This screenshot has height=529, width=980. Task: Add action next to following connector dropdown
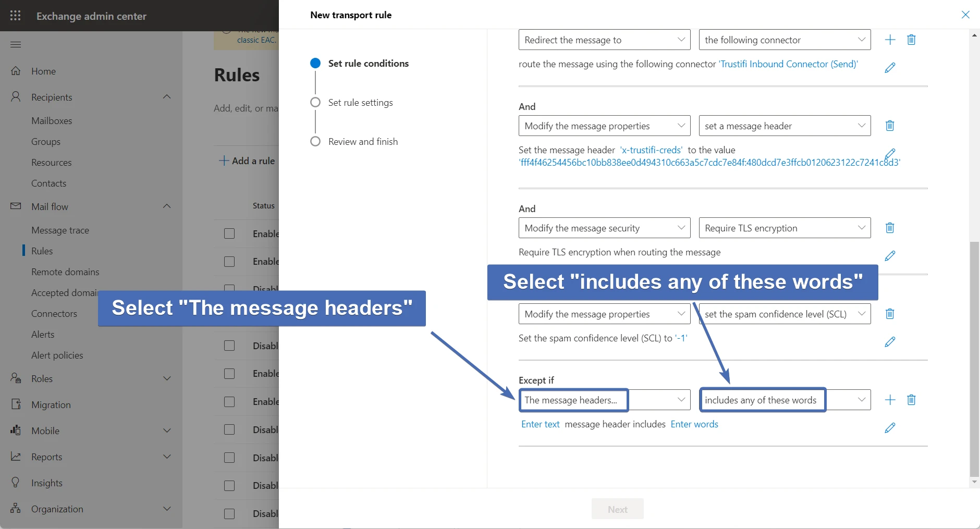890,40
